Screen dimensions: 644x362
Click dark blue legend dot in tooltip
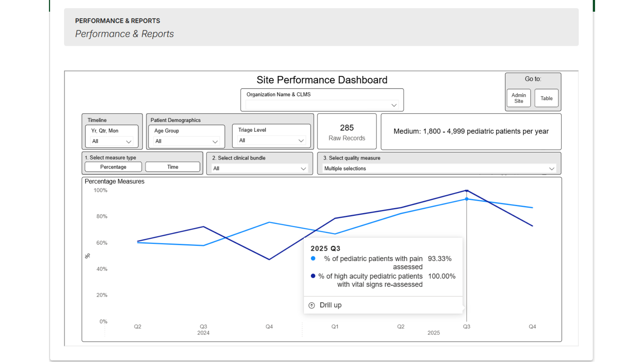coord(313,276)
